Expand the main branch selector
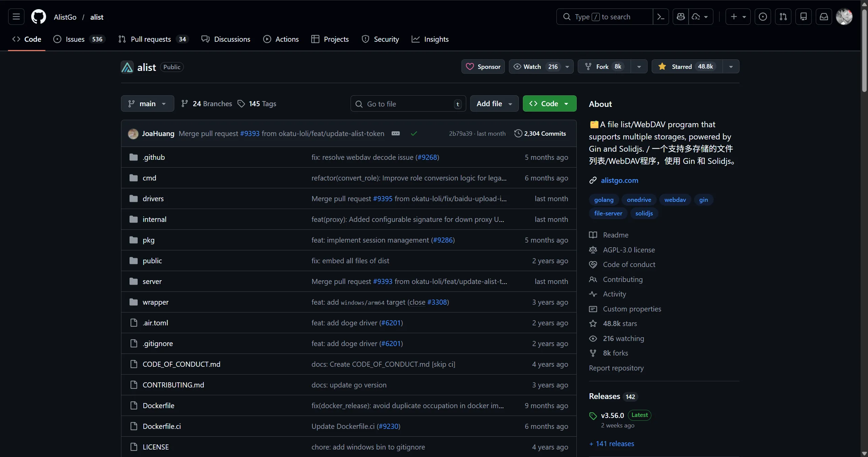 [x=147, y=103]
